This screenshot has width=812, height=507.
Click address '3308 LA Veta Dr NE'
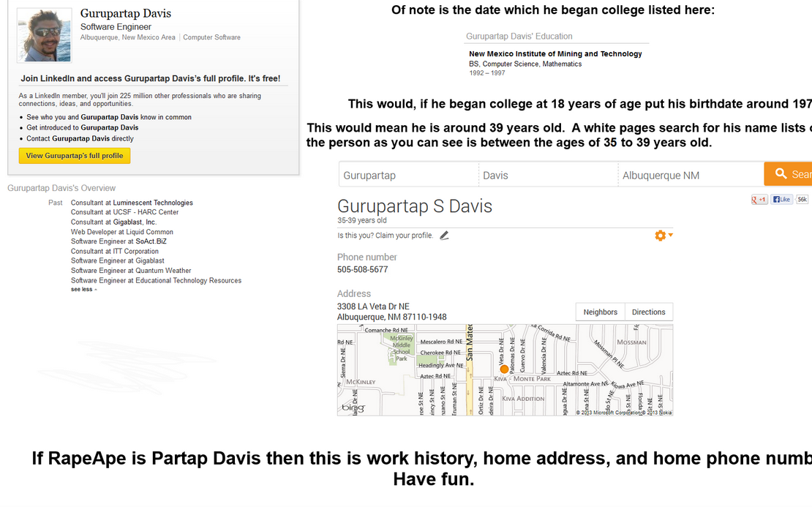pyautogui.click(x=373, y=307)
